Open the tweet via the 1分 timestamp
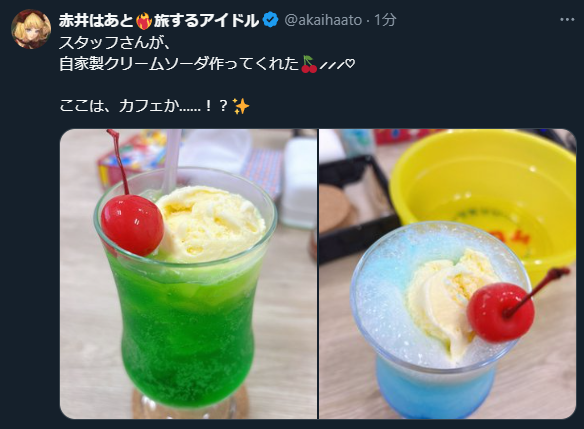The image size is (584, 429). tap(385, 20)
